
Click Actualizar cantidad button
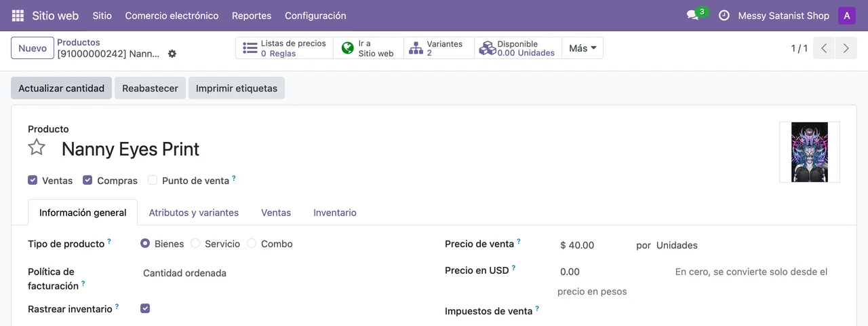62,88
